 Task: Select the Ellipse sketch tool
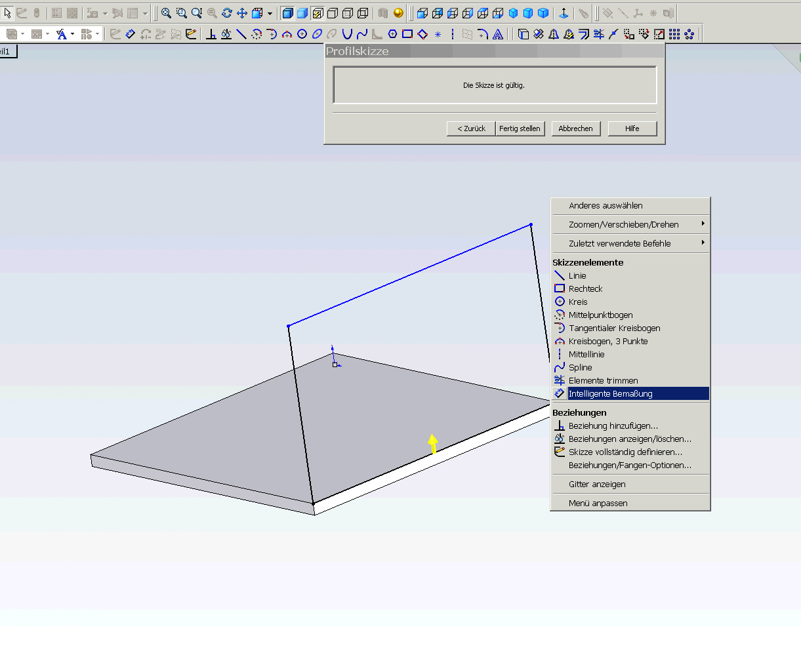[x=317, y=33]
